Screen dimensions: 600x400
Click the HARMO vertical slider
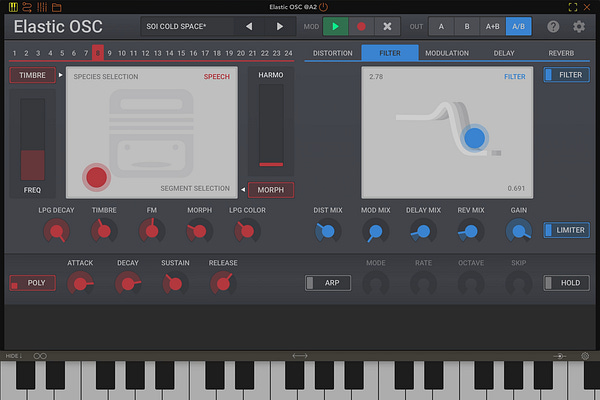click(x=271, y=126)
